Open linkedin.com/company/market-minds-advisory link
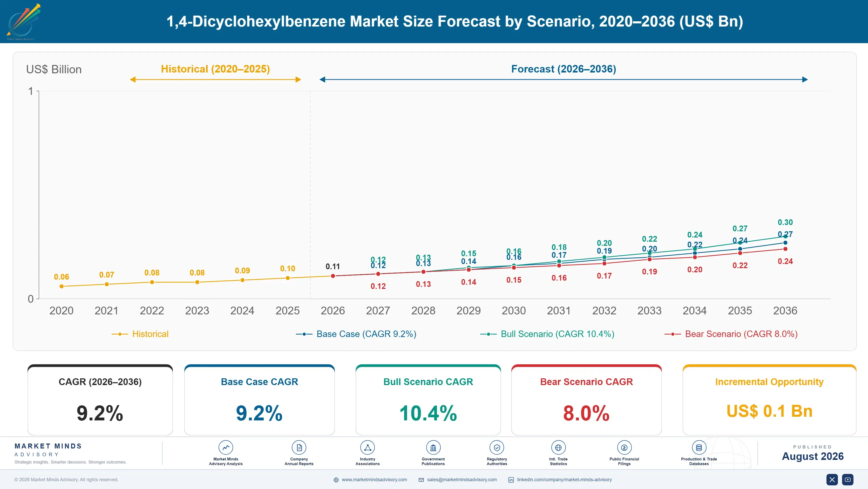The height and width of the screenshot is (489, 868). tap(564, 480)
